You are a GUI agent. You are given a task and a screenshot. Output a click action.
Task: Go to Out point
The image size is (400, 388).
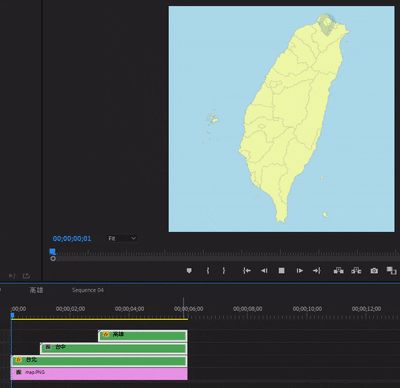[317, 271]
